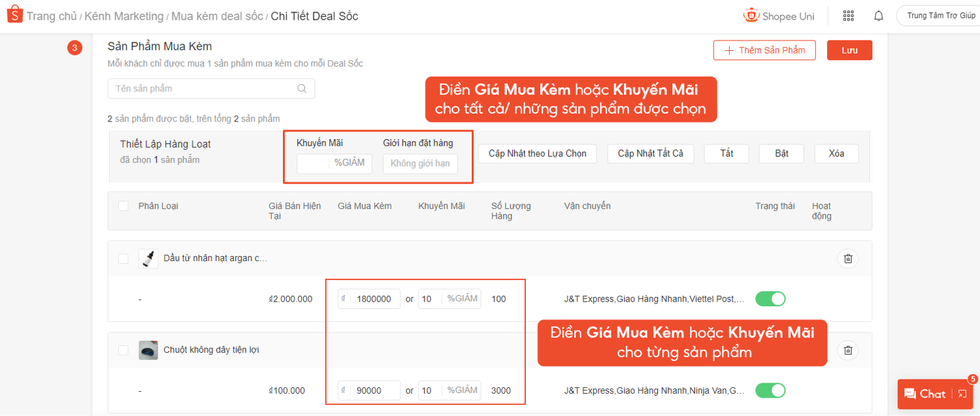Open the notifications bell icon
The height and width of the screenshot is (416, 980).
(879, 16)
